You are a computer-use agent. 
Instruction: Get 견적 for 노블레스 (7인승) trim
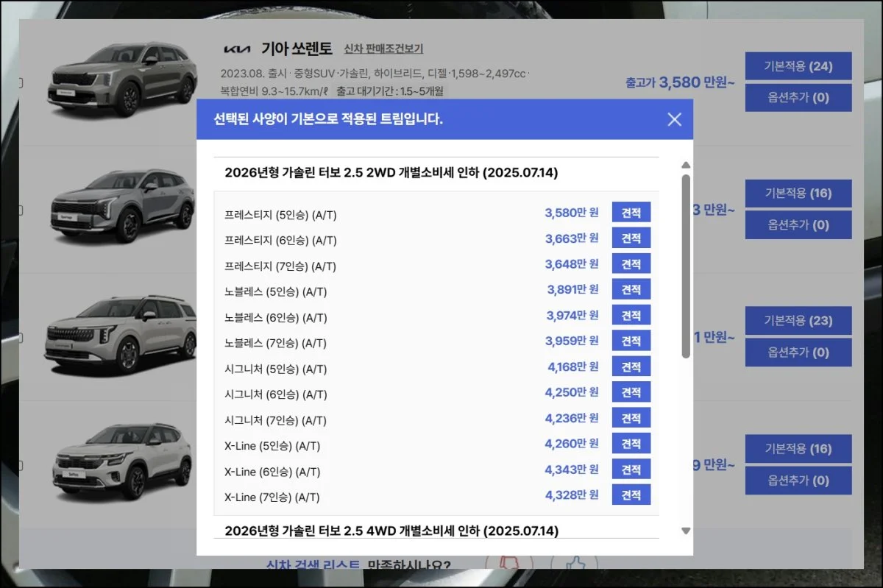(631, 341)
